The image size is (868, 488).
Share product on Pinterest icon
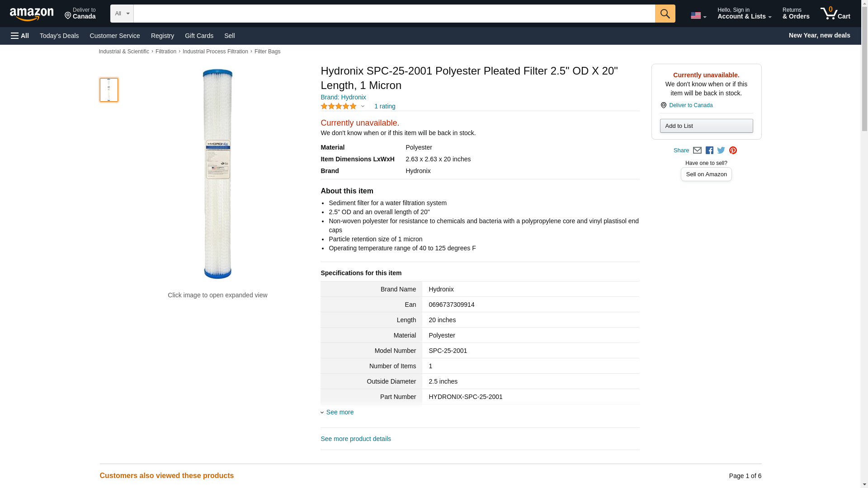pos(733,150)
